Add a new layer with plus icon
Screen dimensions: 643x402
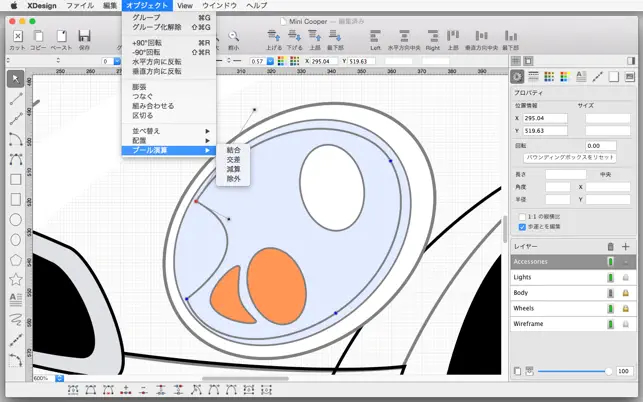tap(626, 245)
